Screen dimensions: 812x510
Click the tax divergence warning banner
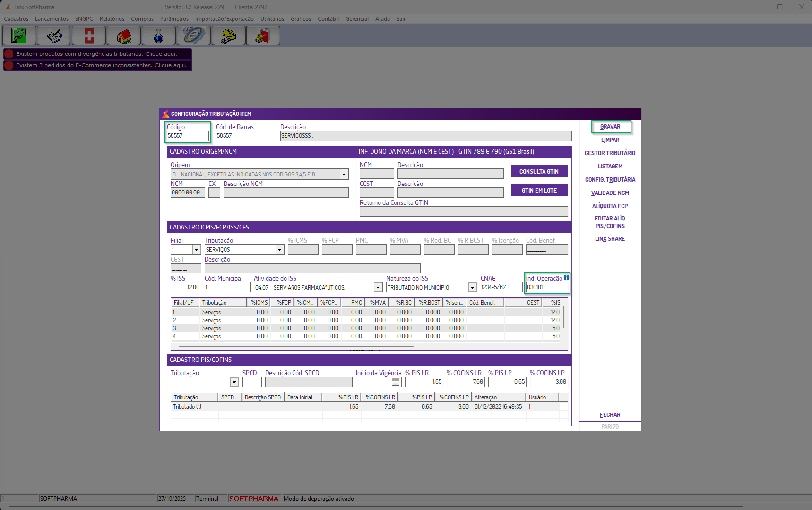[x=97, y=54]
